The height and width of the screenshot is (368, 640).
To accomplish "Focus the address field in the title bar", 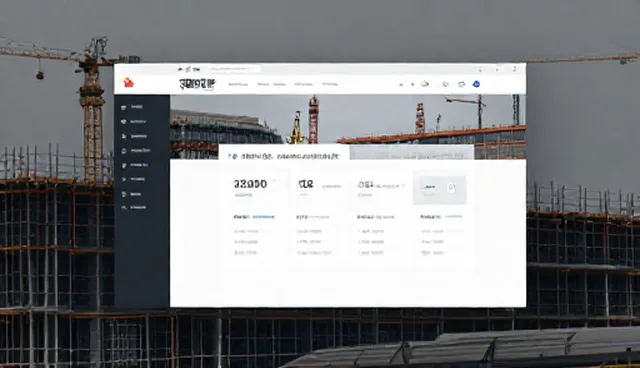I will pyautogui.click(x=234, y=69).
